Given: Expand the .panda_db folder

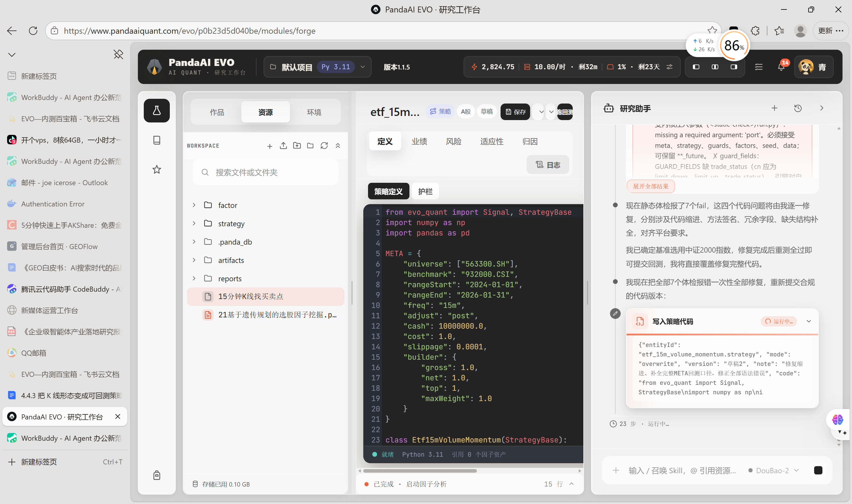Looking at the screenshot, I should click(x=194, y=242).
